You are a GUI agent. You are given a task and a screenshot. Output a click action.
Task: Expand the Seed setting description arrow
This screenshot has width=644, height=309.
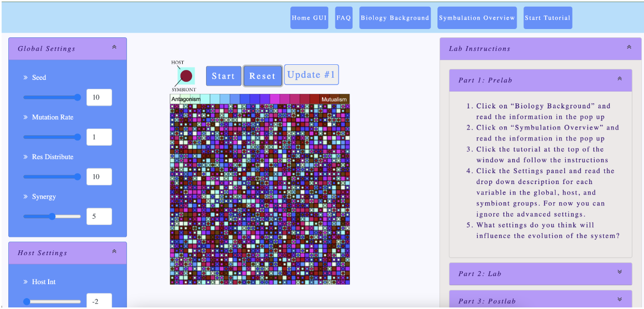(x=25, y=78)
